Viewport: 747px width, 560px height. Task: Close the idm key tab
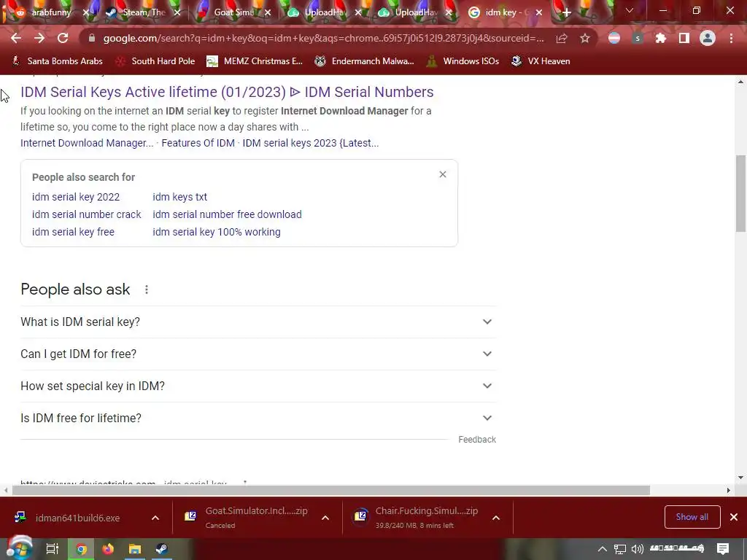(x=539, y=13)
